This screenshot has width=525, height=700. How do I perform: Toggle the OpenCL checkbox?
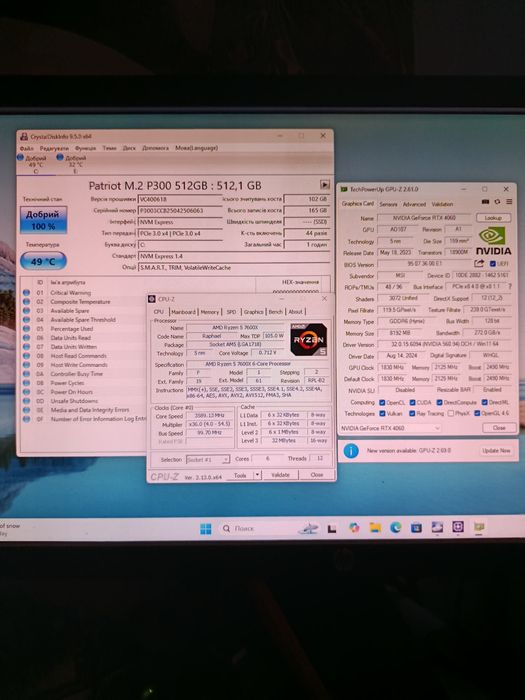tap(382, 402)
